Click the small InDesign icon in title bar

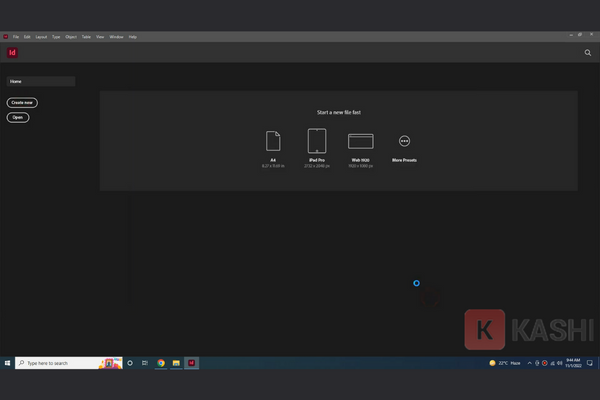click(6, 37)
